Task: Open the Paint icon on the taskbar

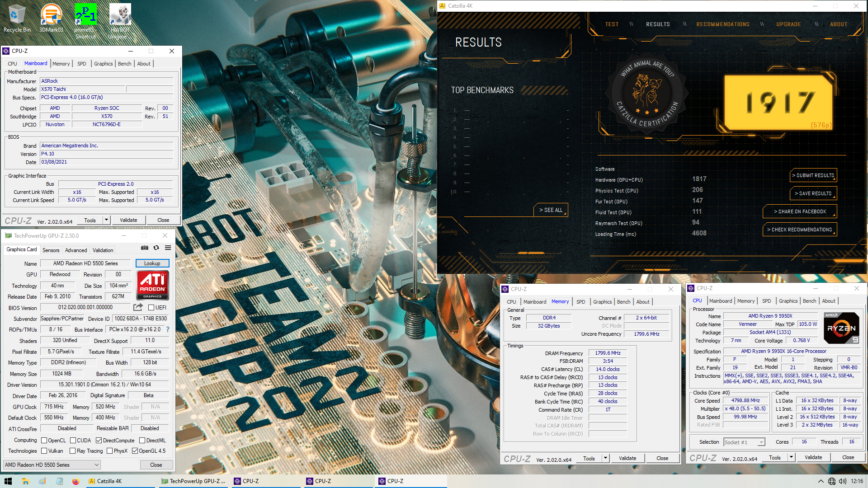Action: (42, 481)
